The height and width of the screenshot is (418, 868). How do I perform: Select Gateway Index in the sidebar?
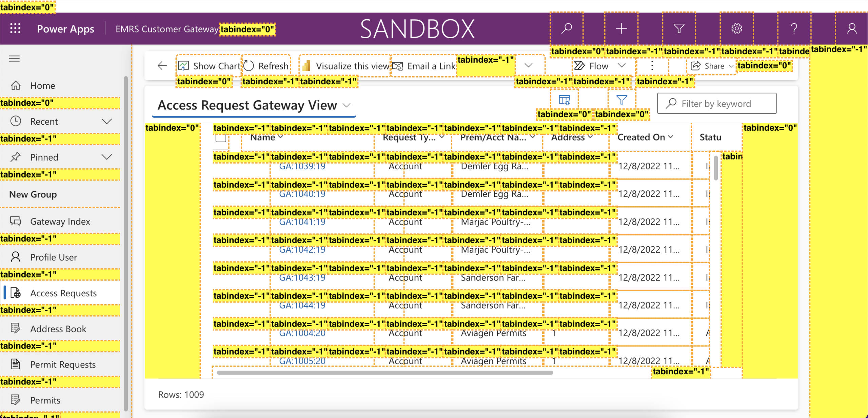click(60, 221)
